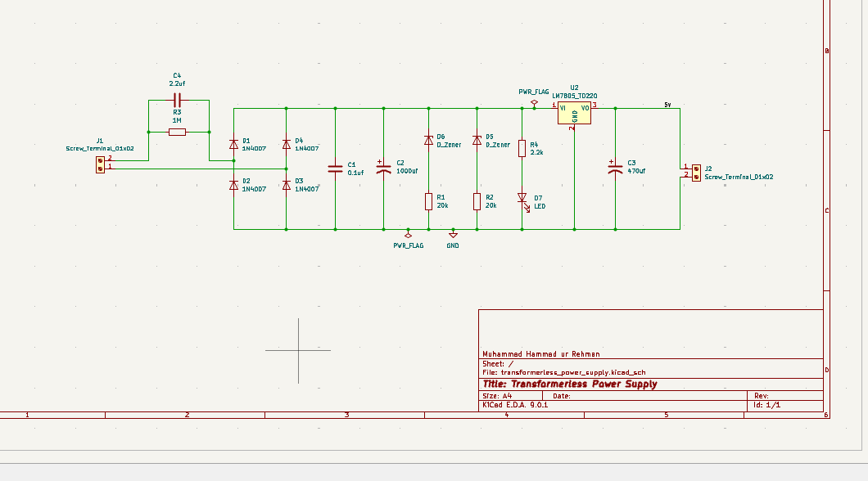Select the D5 zener diode symbol

tap(477, 141)
